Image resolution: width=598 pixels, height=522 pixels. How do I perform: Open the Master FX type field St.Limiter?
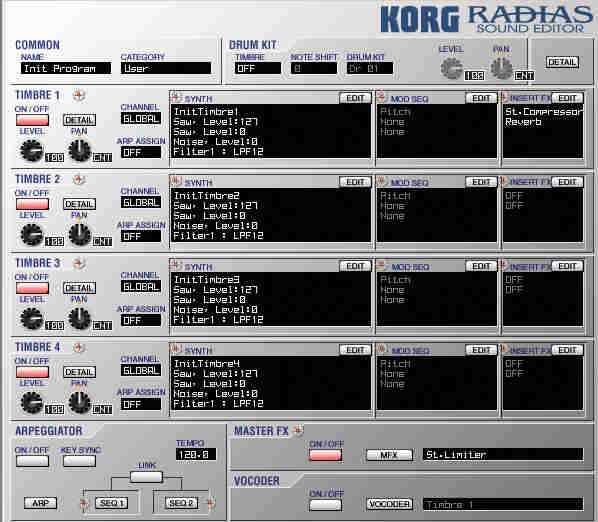point(503,455)
